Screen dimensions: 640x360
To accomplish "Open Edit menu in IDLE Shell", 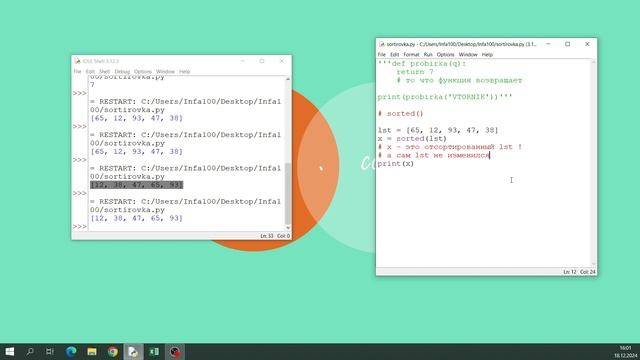I will coord(90,72).
